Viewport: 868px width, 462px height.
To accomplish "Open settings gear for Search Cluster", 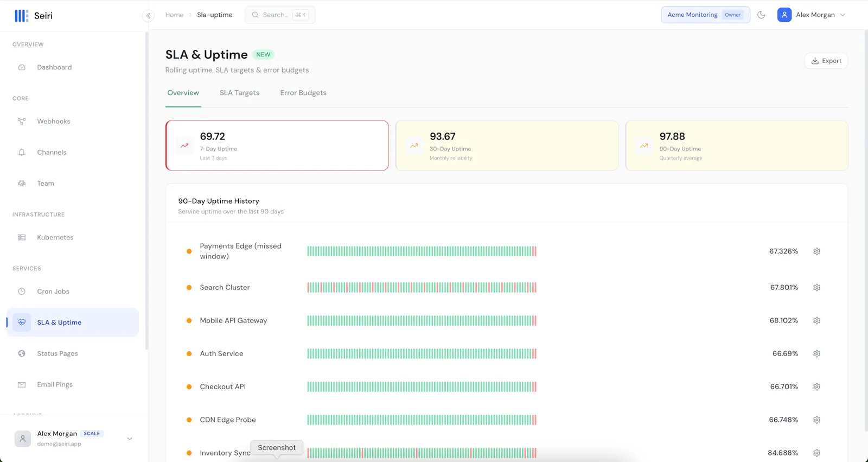I will point(816,288).
